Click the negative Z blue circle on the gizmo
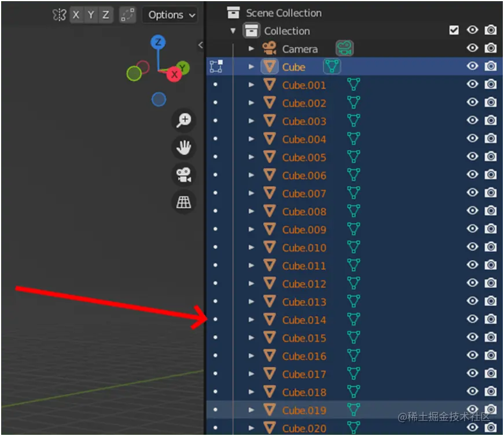This screenshot has width=504, height=436. pos(159,99)
